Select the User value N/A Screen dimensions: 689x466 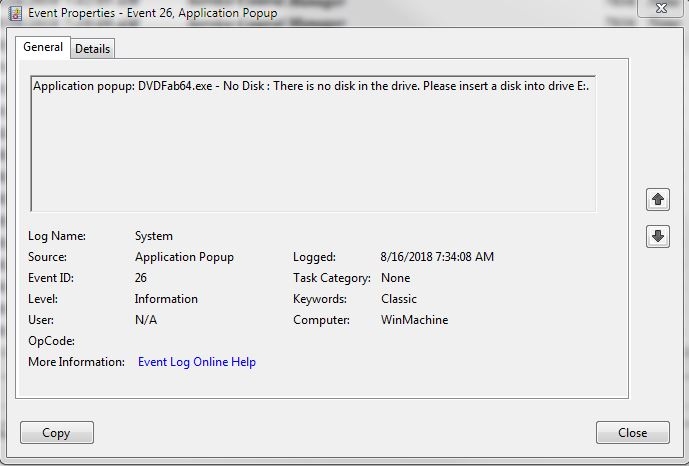145,320
